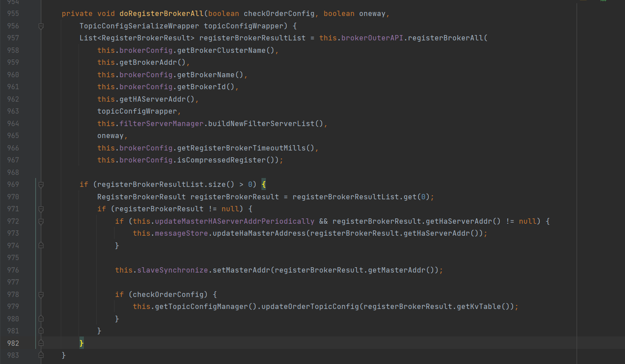
Task: Click line number 976 in the gutter
Action: click(x=13, y=270)
